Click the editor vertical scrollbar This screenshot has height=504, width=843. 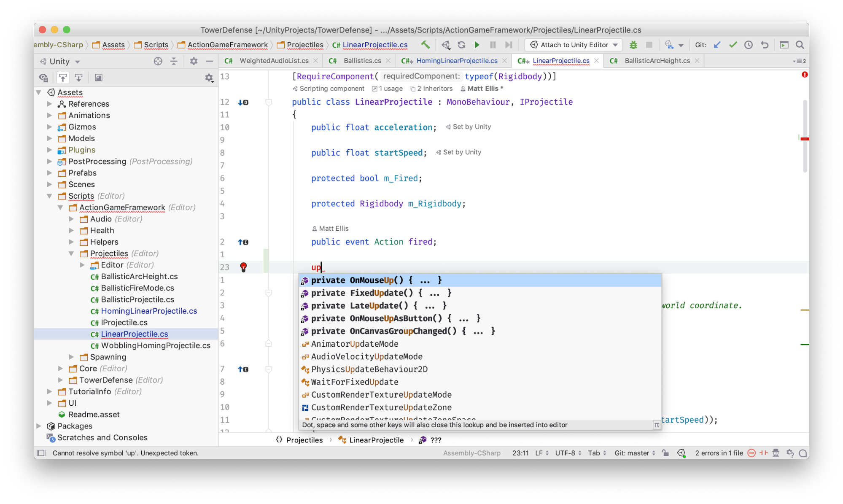point(805,136)
